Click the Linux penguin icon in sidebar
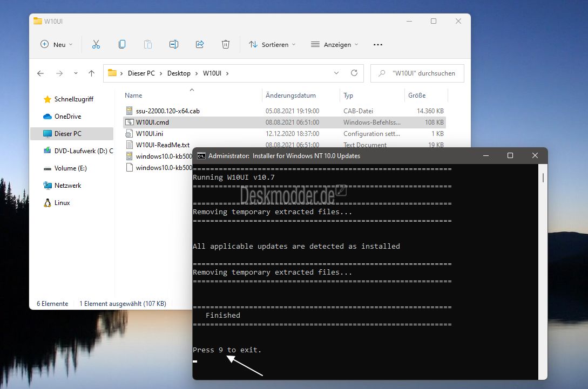Viewport: 588px width, 389px height. coord(48,203)
